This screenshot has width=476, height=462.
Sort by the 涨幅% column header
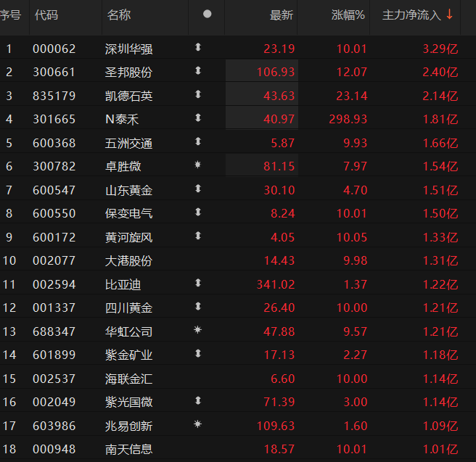tap(348, 15)
